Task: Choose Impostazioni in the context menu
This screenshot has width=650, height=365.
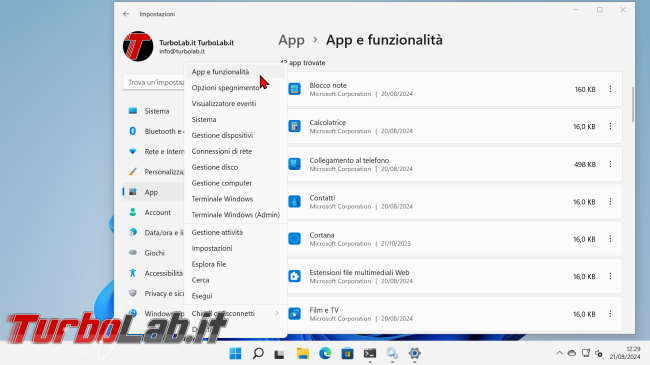Action: tap(235, 248)
